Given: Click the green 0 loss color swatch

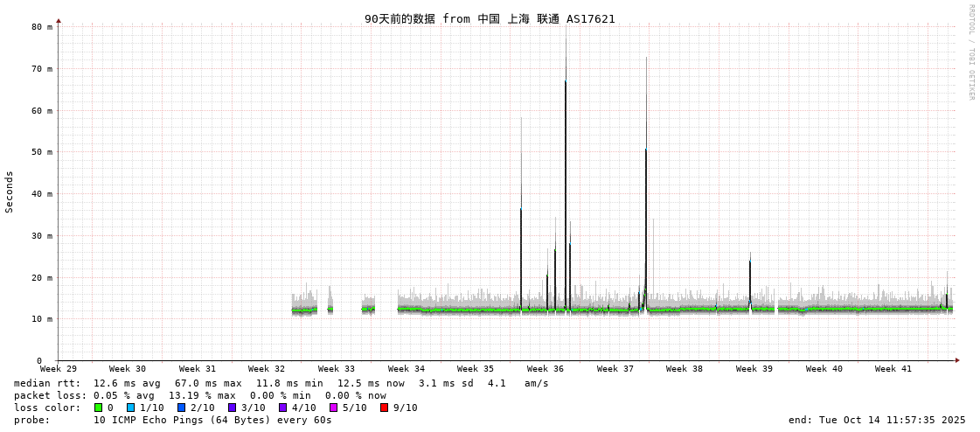Looking at the screenshot, I should coord(98,408).
